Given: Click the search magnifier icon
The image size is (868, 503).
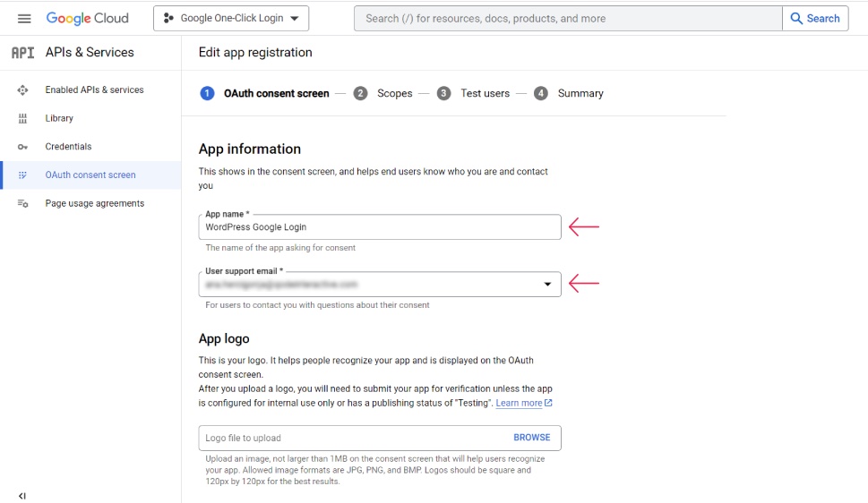Looking at the screenshot, I should (796, 18).
